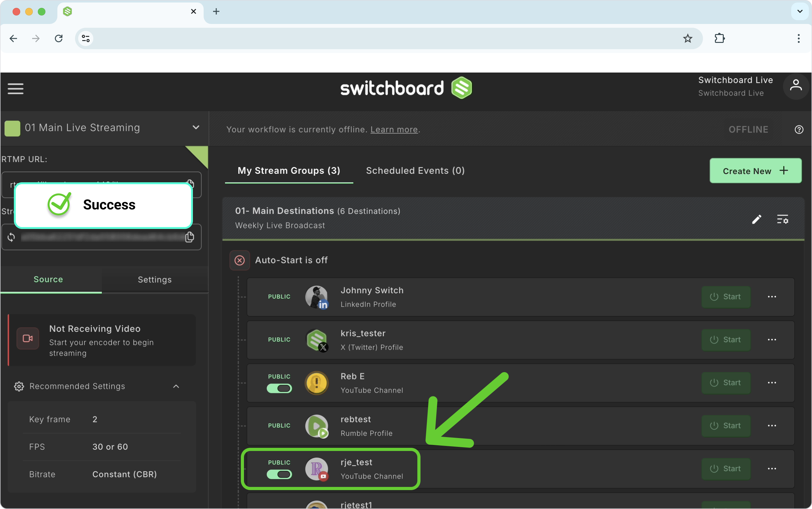Copy the RTMP URL to clipboard
The image size is (812, 509).
coord(190,184)
